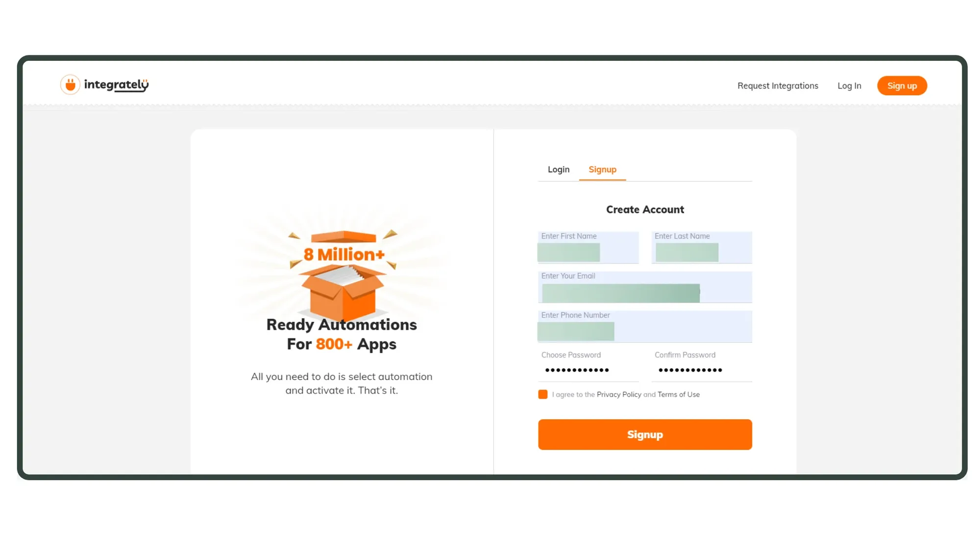
Task: Expand the Login tab section
Action: [x=559, y=169]
